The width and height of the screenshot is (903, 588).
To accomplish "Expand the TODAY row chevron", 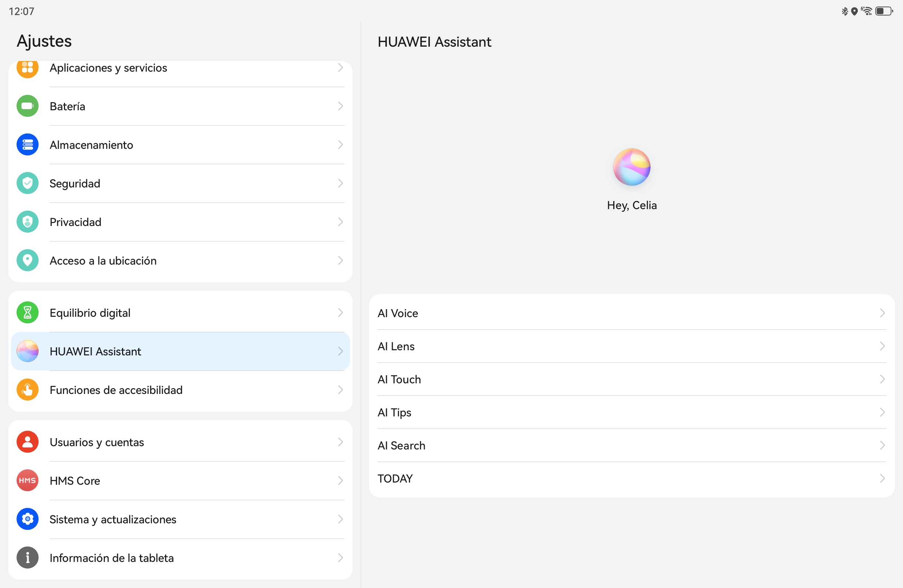I will 882,478.
